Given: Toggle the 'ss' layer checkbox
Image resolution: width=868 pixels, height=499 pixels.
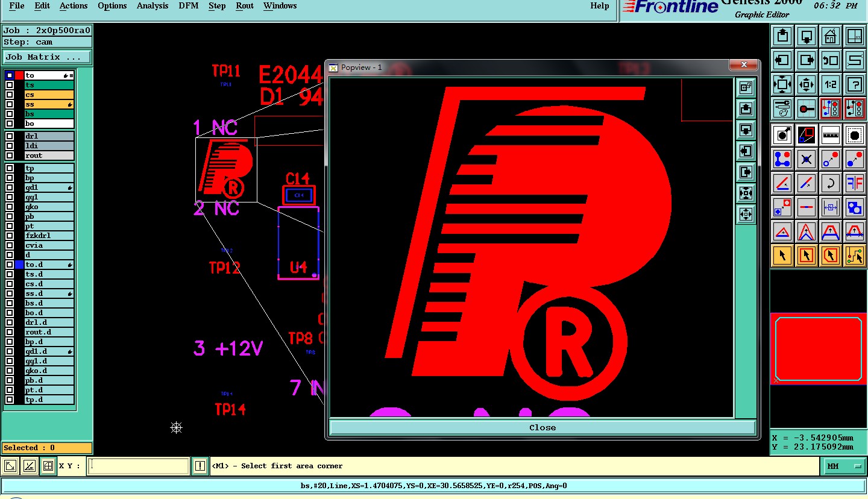Looking at the screenshot, I should click(x=10, y=104).
